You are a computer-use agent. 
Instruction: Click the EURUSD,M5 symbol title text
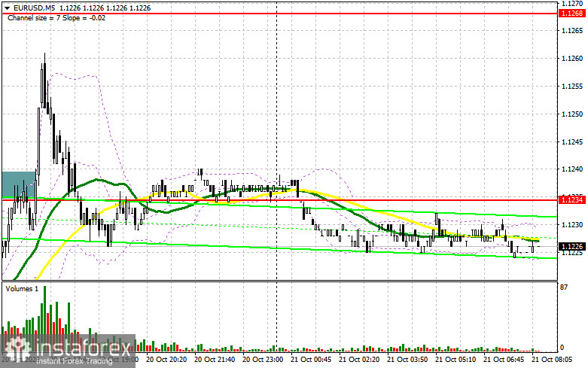35,8
